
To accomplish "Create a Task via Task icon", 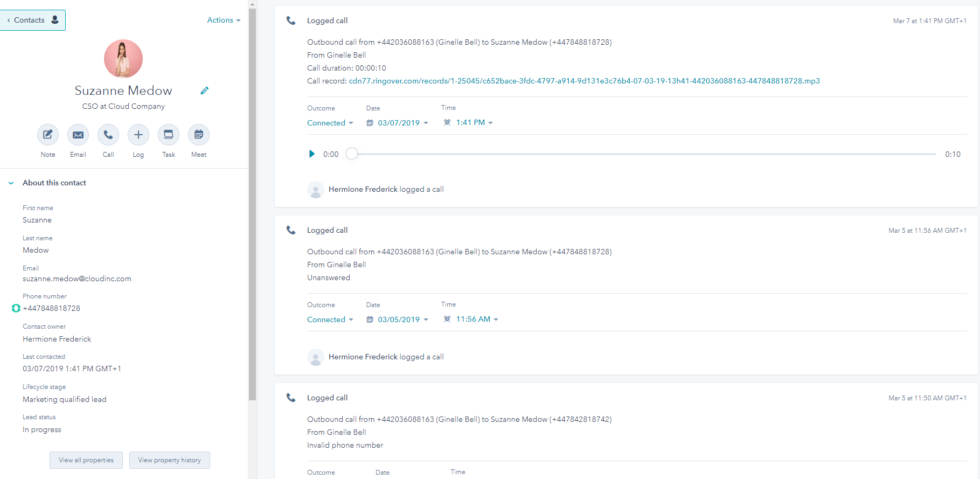I will (x=169, y=135).
